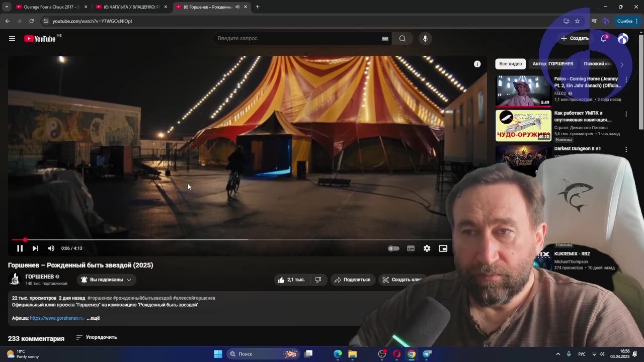This screenshot has width=644, height=362.
Task: Skip to the next video
Action: [35, 248]
